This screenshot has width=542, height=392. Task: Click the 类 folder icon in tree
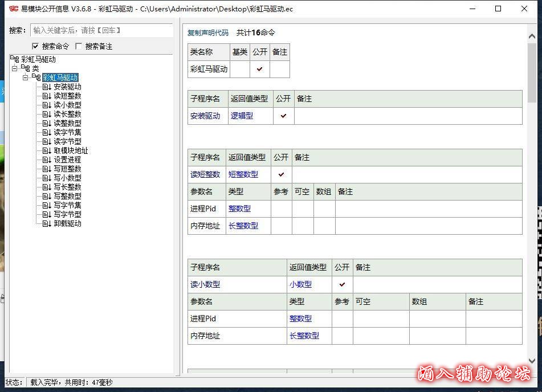tap(26, 68)
